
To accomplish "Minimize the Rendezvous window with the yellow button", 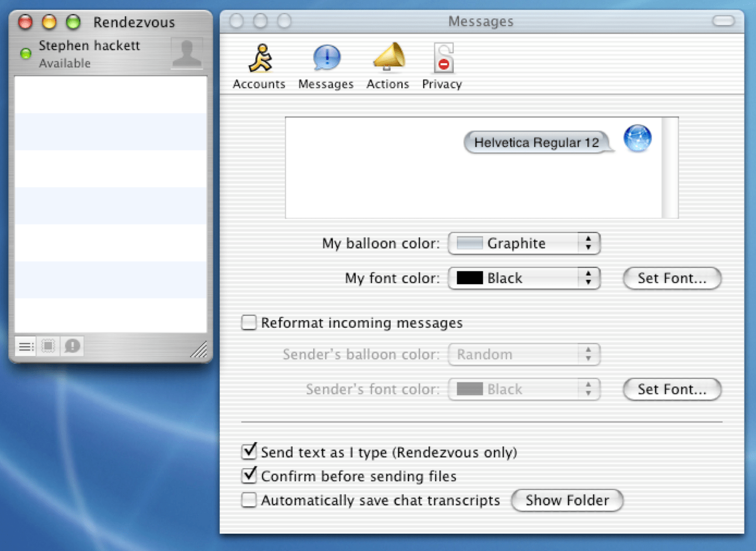I will [49, 22].
